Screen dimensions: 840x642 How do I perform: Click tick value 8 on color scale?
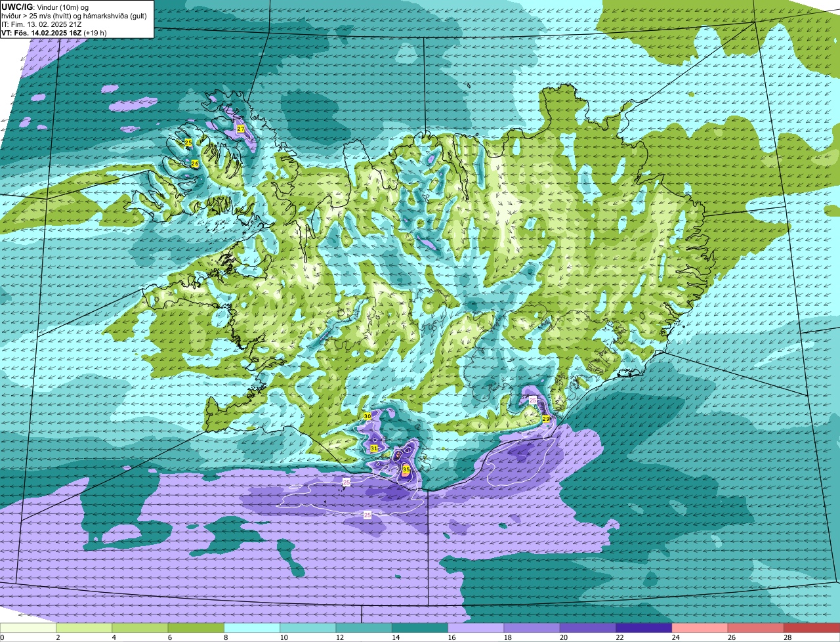click(226, 637)
